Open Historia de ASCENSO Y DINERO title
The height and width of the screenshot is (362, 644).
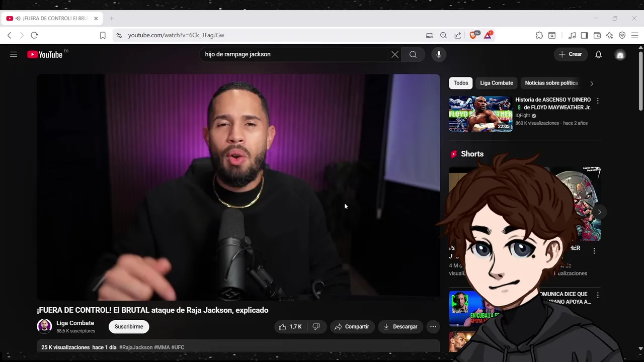(x=553, y=104)
